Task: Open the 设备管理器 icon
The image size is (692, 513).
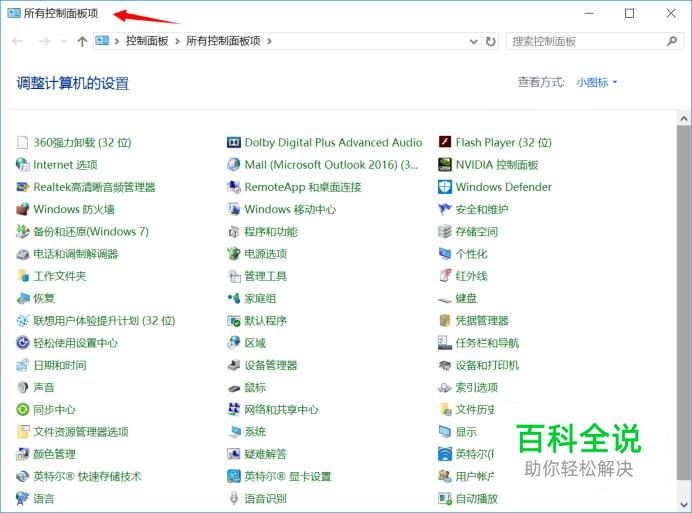Action: tap(233, 365)
